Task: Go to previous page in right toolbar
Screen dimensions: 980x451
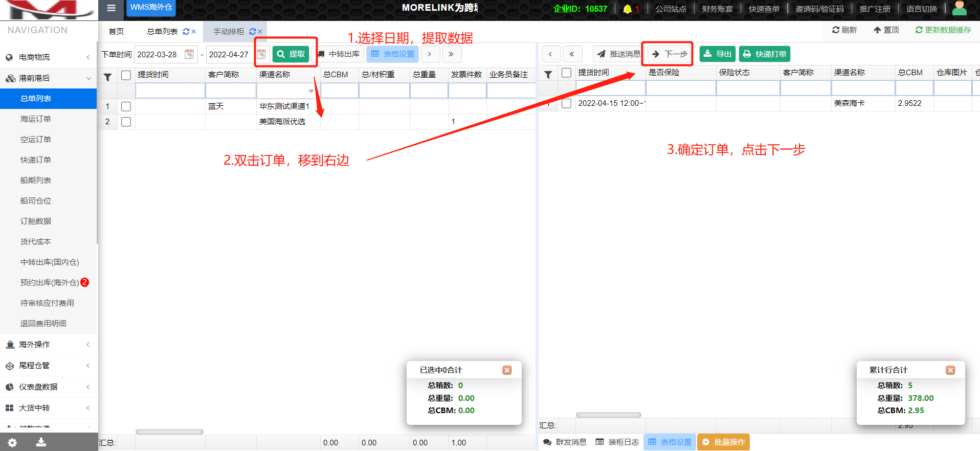Action: [x=550, y=54]
